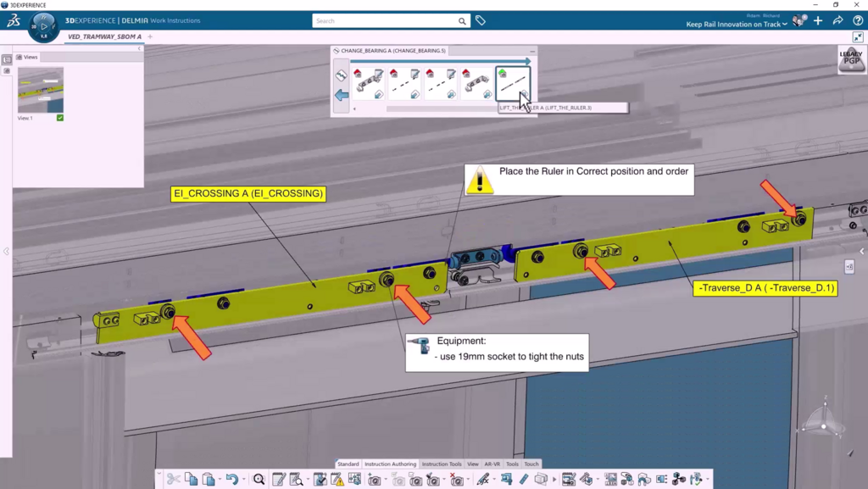Open the Paste icon dropdown arrow
The width and height of the screenshot is (868, 489).
click(220, 481)
